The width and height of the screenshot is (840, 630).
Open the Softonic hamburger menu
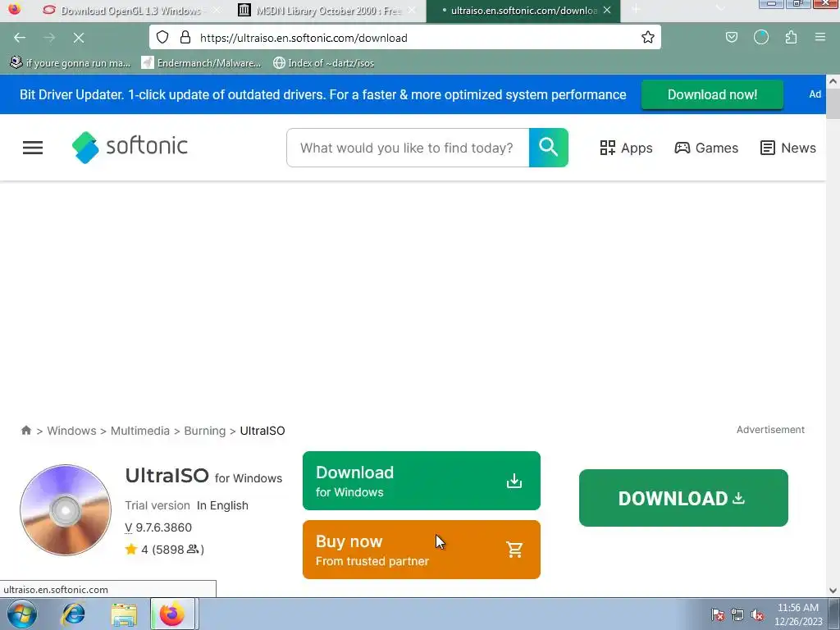[x=33, y=148]
